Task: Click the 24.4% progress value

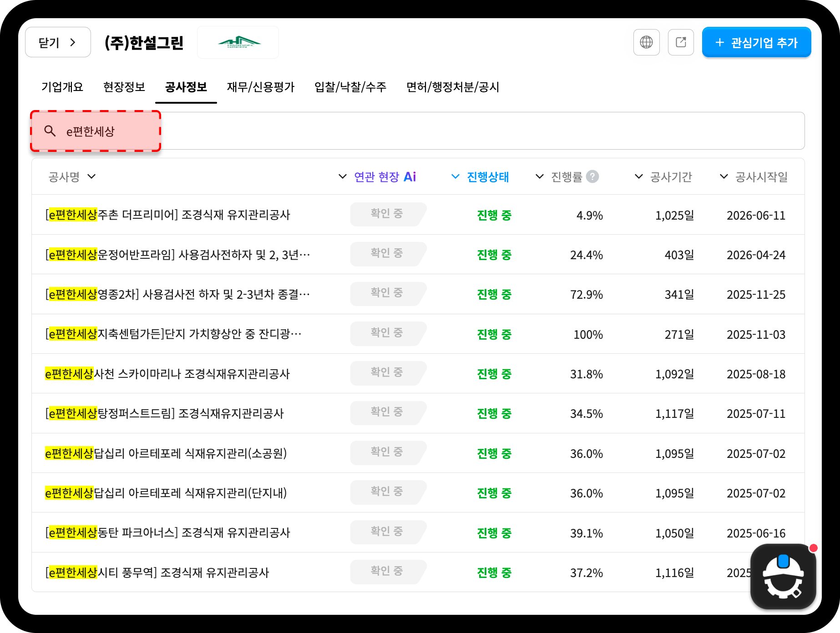Action: pos(587,255)
